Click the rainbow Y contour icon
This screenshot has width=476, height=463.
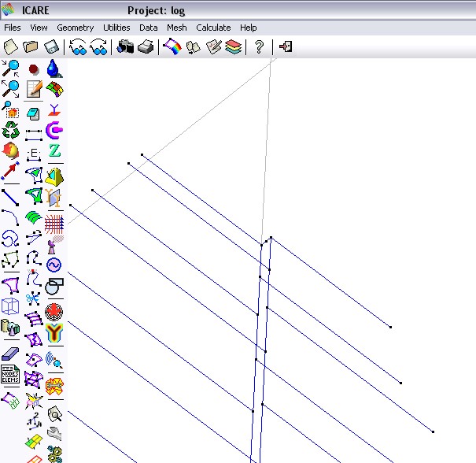[x=54, y=332]
